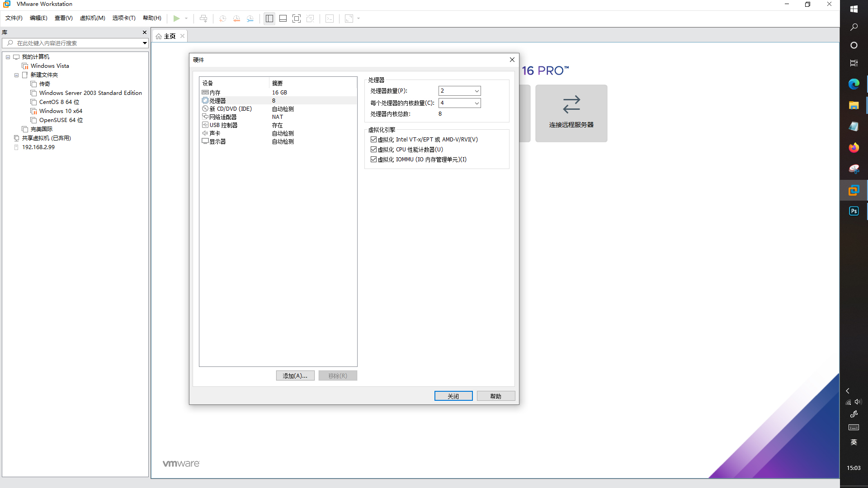Select 声卡 device in hardware list

[278, 133]
